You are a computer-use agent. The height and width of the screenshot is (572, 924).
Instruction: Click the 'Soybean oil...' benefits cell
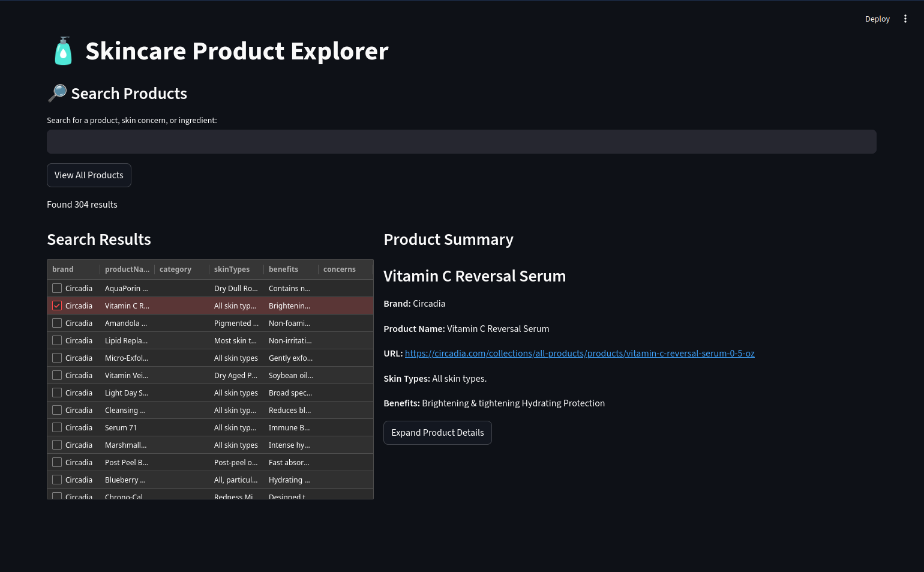pos(291,375)
